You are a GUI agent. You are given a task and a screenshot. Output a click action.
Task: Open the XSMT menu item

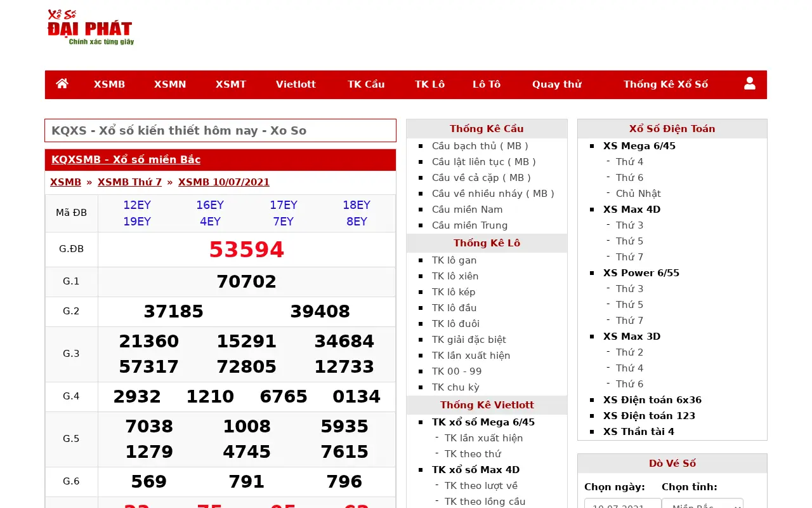pyautogui.click(x=231, y=84)
